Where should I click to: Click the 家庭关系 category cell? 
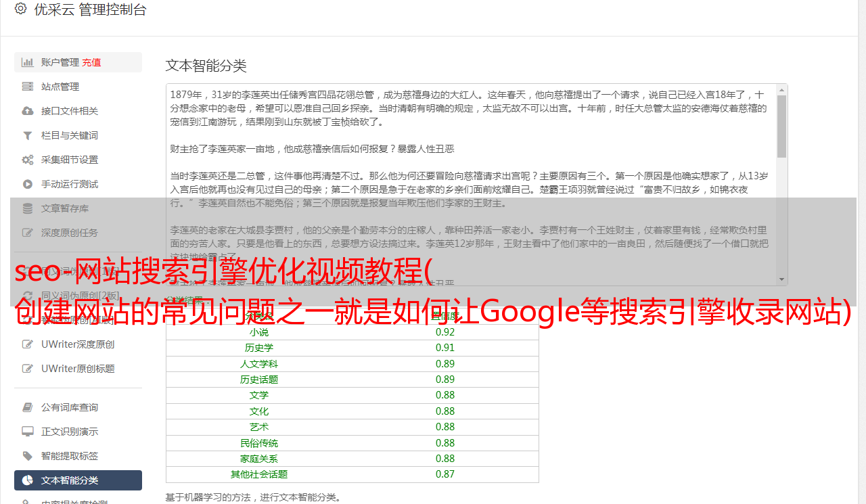(x=258, y=459)
